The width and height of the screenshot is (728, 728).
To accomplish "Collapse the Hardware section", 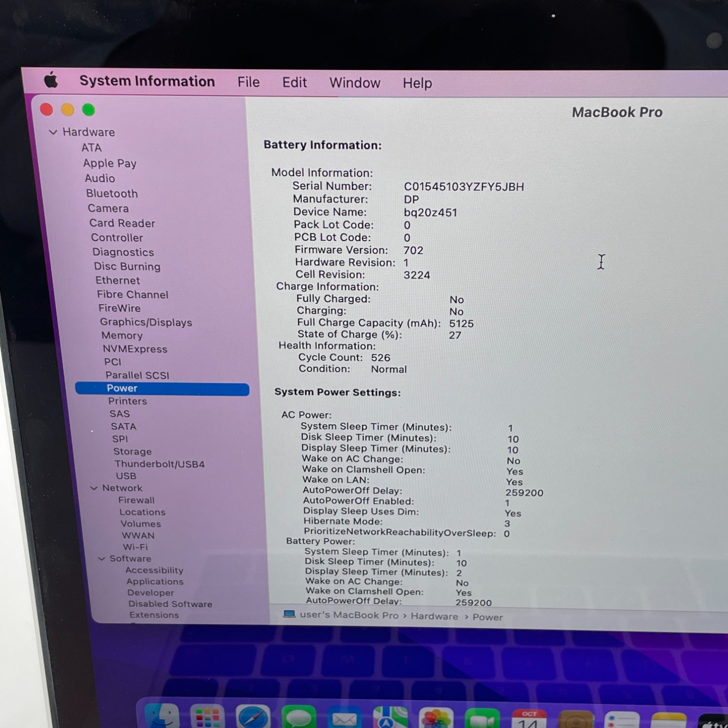I will [53, 132].
